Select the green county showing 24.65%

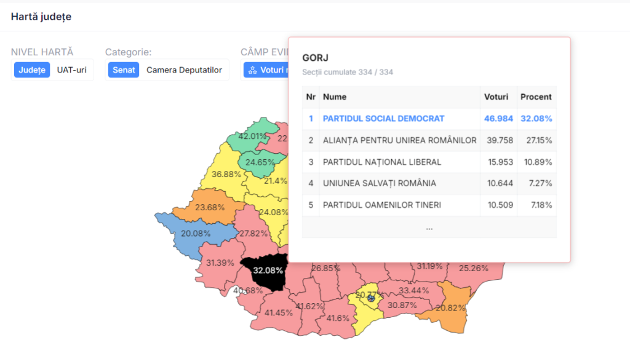click(260, 163)
